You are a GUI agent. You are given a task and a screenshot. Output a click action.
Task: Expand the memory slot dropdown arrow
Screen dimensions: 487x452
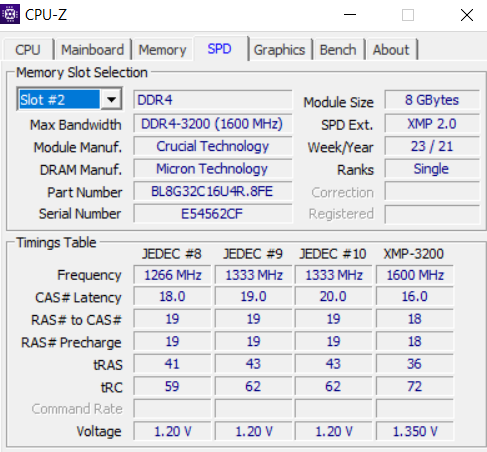point(111,99)
